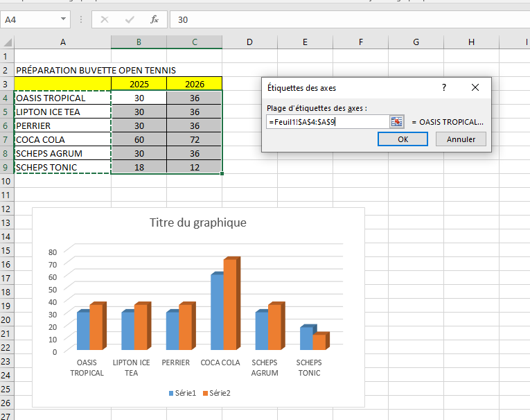Click the cell with value 72
The height and width of the screenshot is (420, 530).
click(x=195, y=139)
